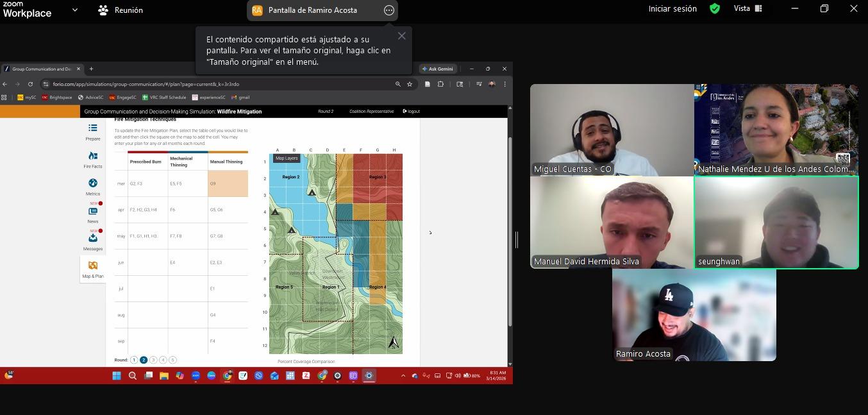The height and width of the screenshot is (415, 868).
Task: Open the News sidebar icon
Action: click(93, 215)
